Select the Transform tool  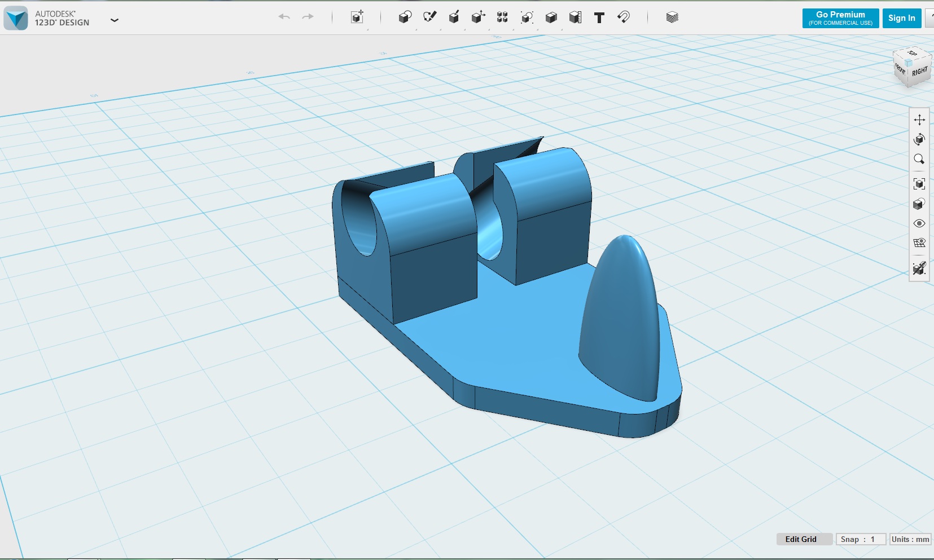click(x=357, y=17)
